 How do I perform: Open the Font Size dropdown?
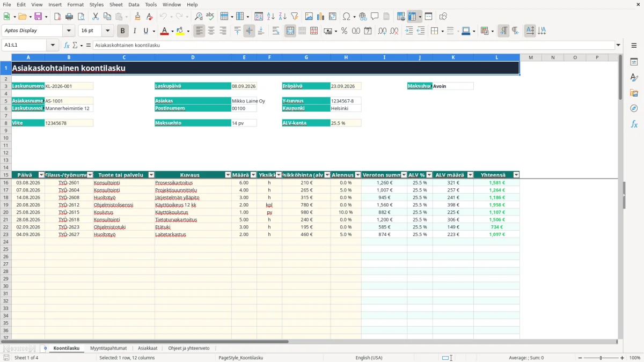point(108,31)
